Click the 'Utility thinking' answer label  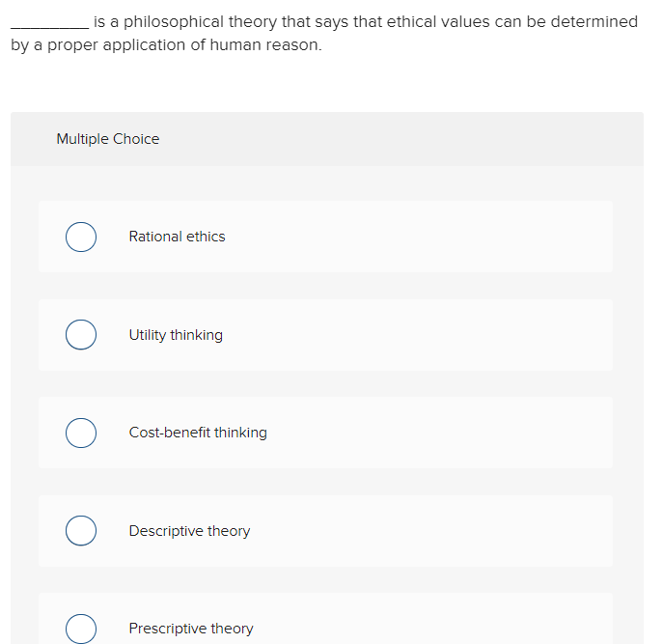pos(176,335)
